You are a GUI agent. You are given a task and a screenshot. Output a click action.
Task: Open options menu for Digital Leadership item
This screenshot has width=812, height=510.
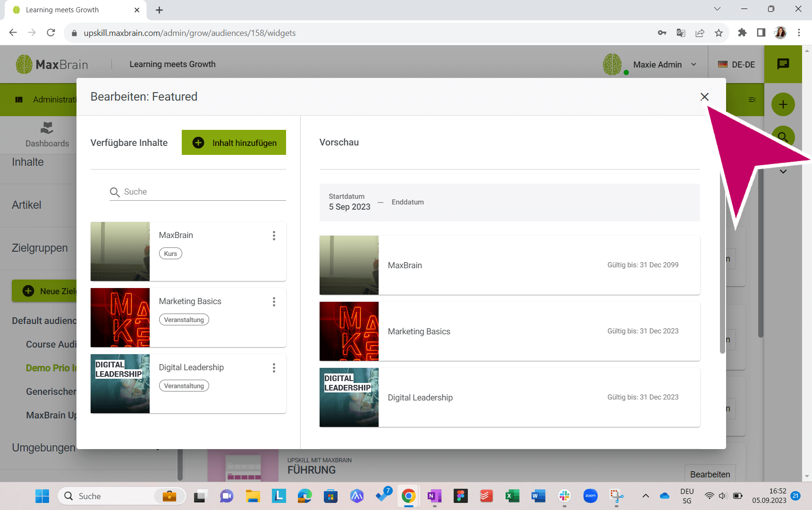274,368
